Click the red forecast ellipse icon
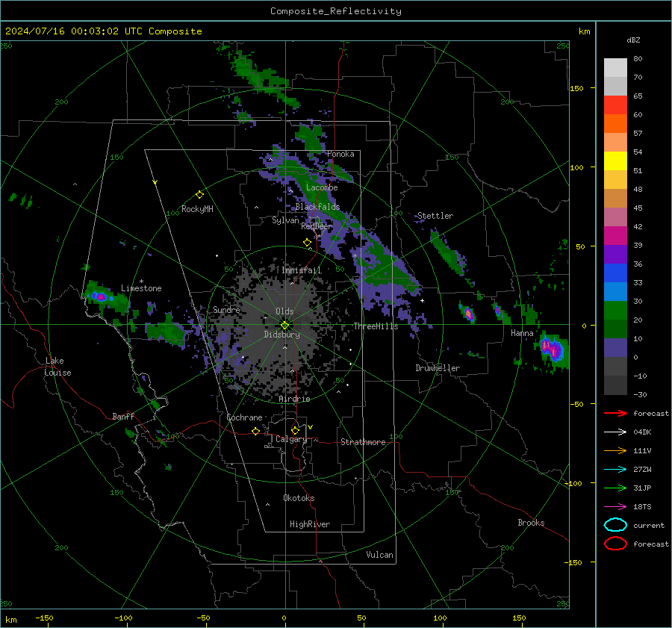Viewport: 672px width, 628px height. (615, 544)
